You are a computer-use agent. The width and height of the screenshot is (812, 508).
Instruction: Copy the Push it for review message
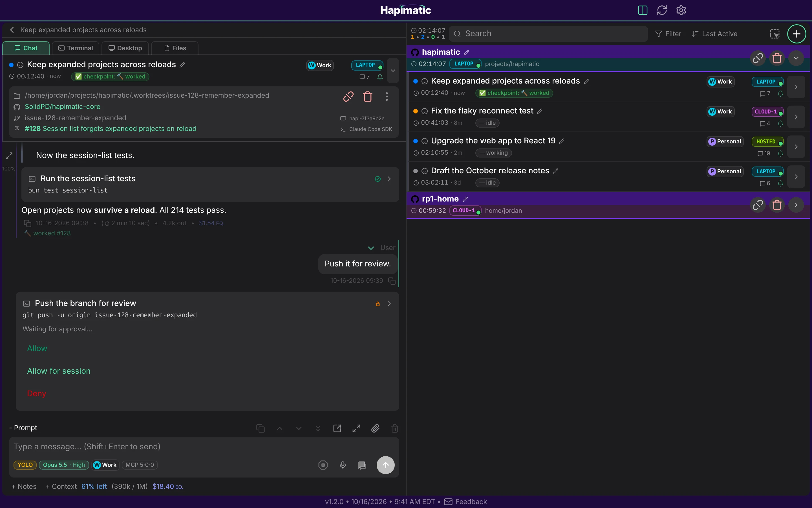pyautogui.click(x=392, y=281)
